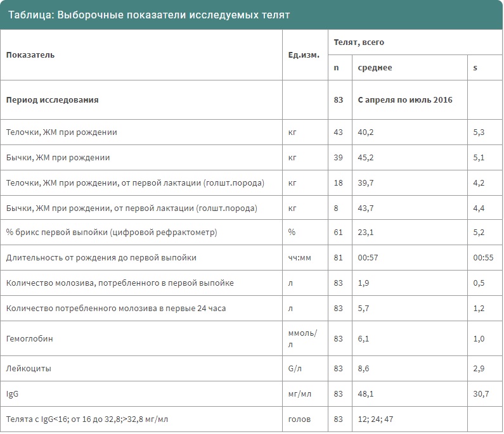Click 'Количество потребленного молозива в первые 24 часа'
504x434 pixels.
pyautogui.click(x=116, y=309)
